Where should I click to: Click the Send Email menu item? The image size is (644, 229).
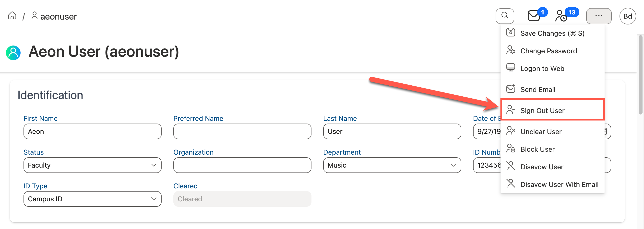tap(538, 89)
